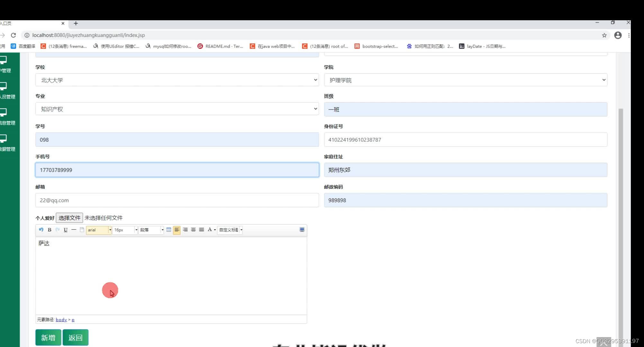This screenshot has width=644, height=347.
Task: Click into the rich text area containing 萨达
Action: pyautogui.click(x=171, y=275)
